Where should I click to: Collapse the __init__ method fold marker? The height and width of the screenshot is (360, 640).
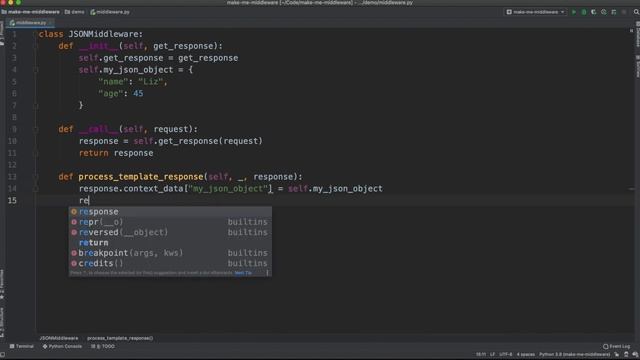[x=36, y=46]
